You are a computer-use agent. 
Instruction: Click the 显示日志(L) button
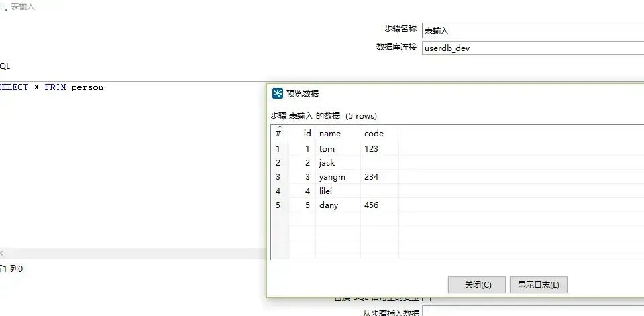[539, 284]
